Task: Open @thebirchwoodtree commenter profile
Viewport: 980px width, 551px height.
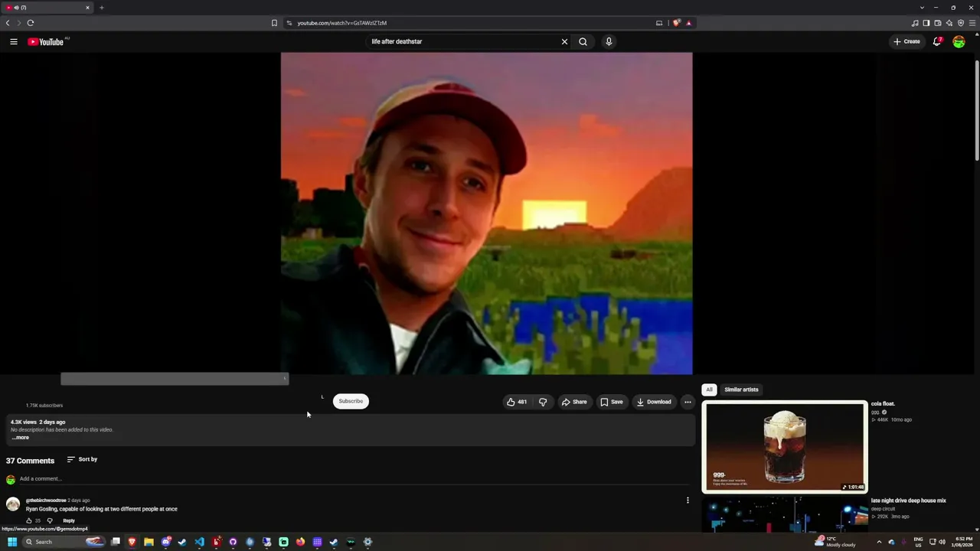Action: pyautogui.click(x=46, y=500)
